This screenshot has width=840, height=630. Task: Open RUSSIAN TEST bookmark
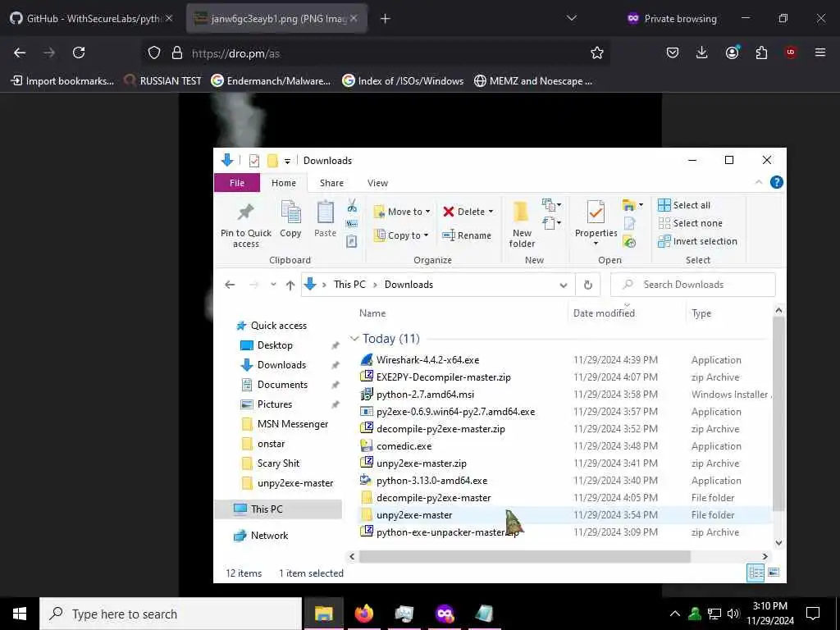tap(162, 81)
